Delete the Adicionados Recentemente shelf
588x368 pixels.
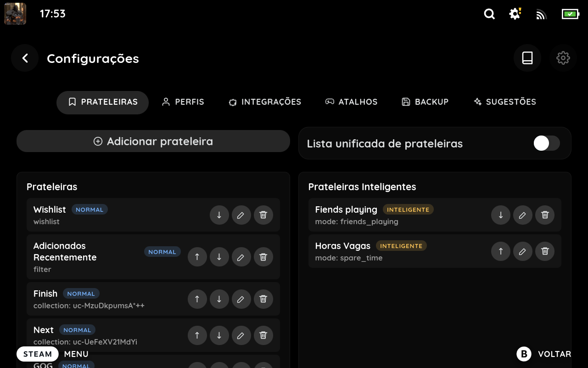click(263, 257)
